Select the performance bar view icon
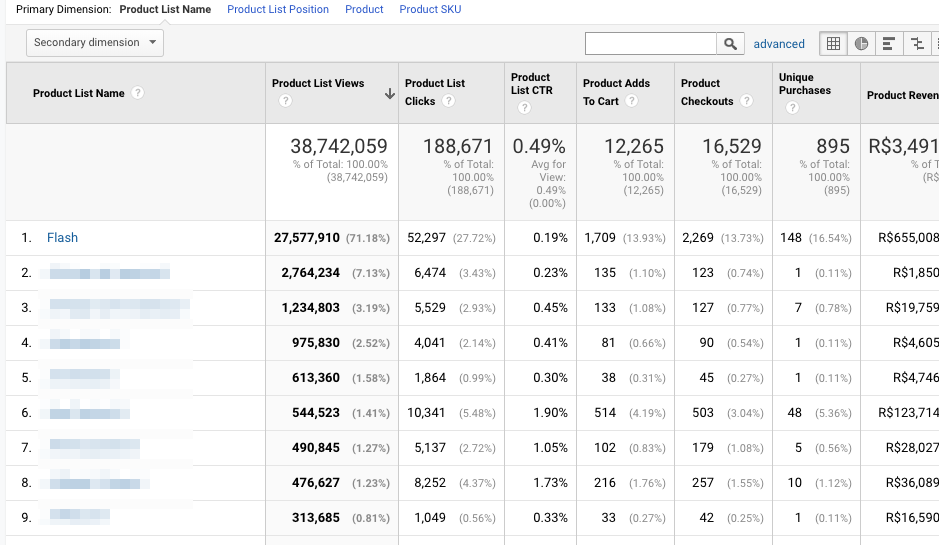The image size is (939, 545). pyautogui.click(x=888, y=44)
